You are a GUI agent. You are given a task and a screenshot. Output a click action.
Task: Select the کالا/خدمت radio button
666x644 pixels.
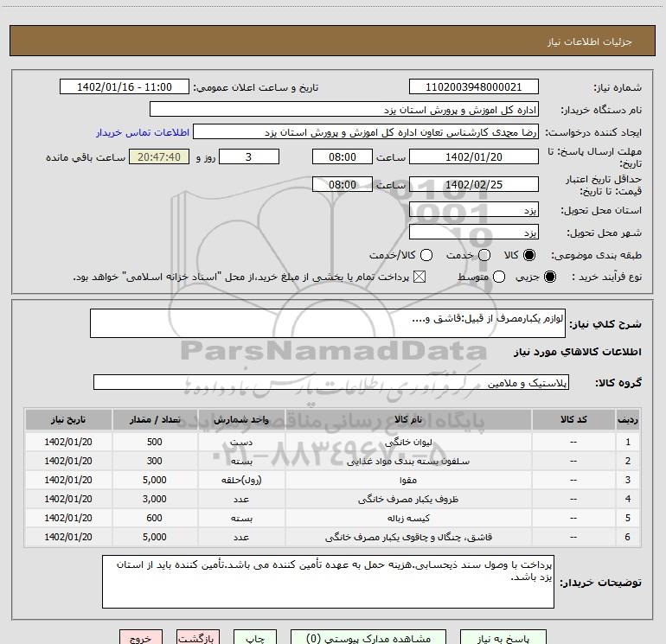coord(426,255)
